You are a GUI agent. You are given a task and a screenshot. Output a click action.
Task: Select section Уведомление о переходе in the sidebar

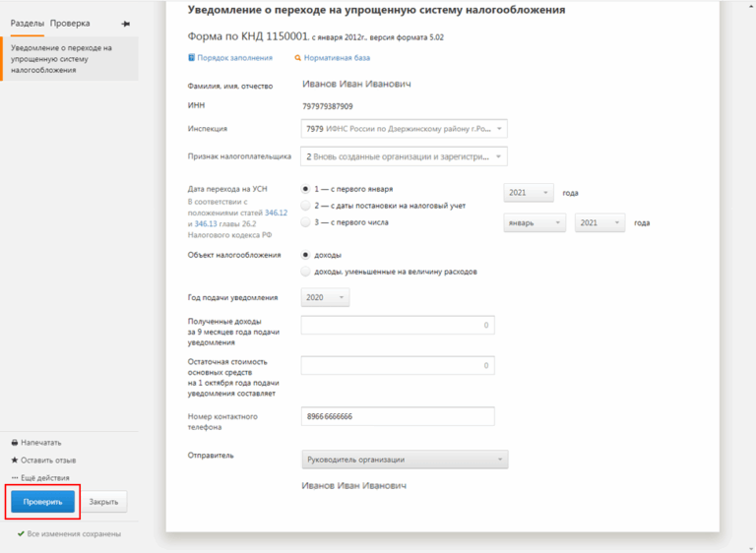pyautogui.click(x=70, y=59)
